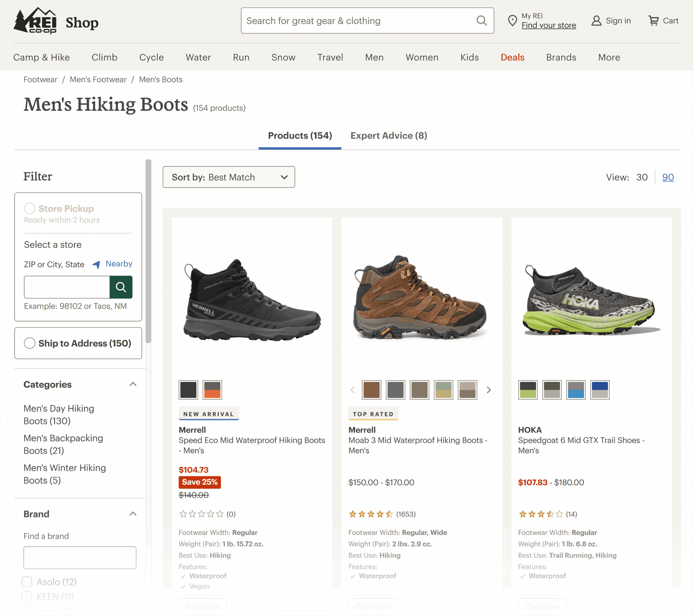Filter by Men's Day Hiking Boots
The height and width of the screenshot is (616, 693).
59,415
